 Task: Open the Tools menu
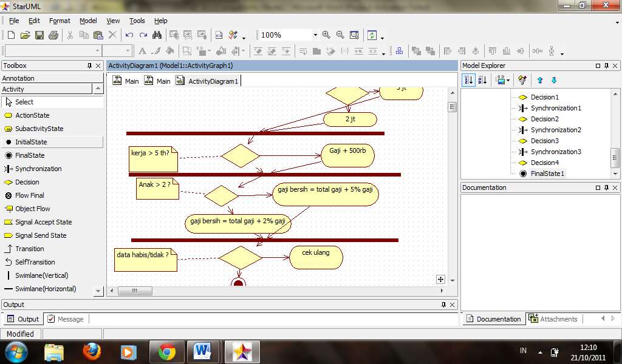(137, 21)
